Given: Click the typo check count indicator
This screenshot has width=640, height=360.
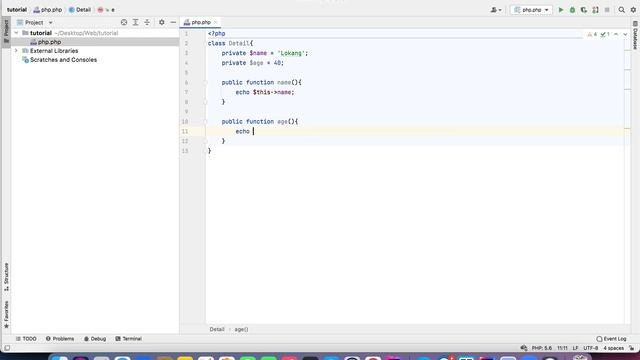Looking at the screenshot, I should pyautogui.click(x=605, y=35).
